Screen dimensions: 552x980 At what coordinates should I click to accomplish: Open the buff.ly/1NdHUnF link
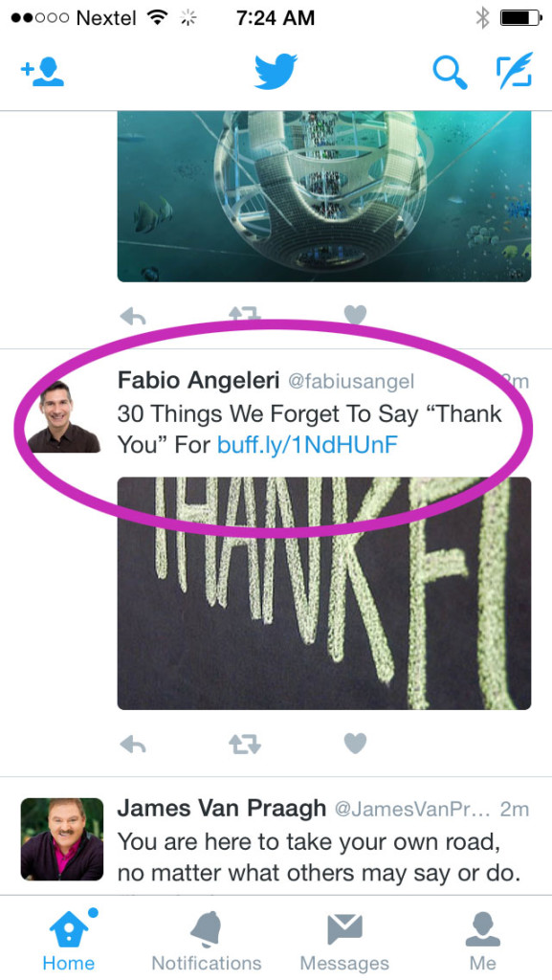307,444
